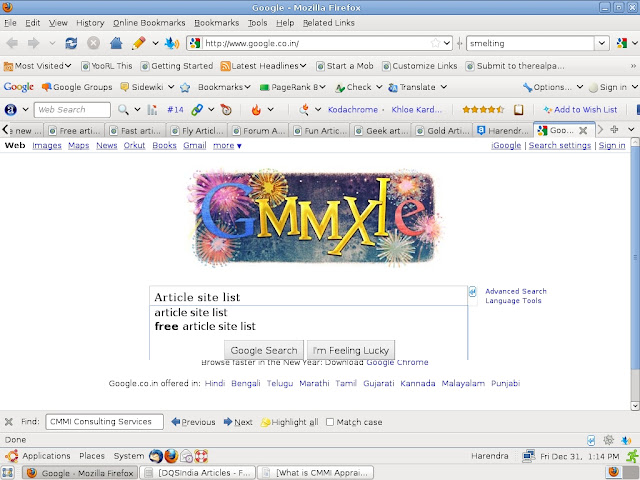Image resolution: width=640 pixels, height=480 pixels.
Task: Close the Find bar
Action: coord(9,422)
